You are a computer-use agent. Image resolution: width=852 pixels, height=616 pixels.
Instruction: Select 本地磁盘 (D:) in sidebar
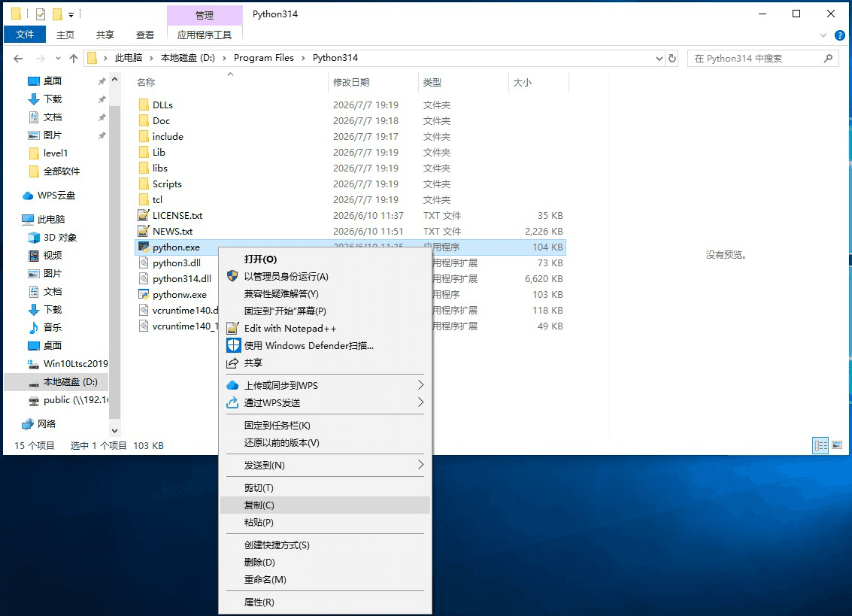[x=56, y=382]
